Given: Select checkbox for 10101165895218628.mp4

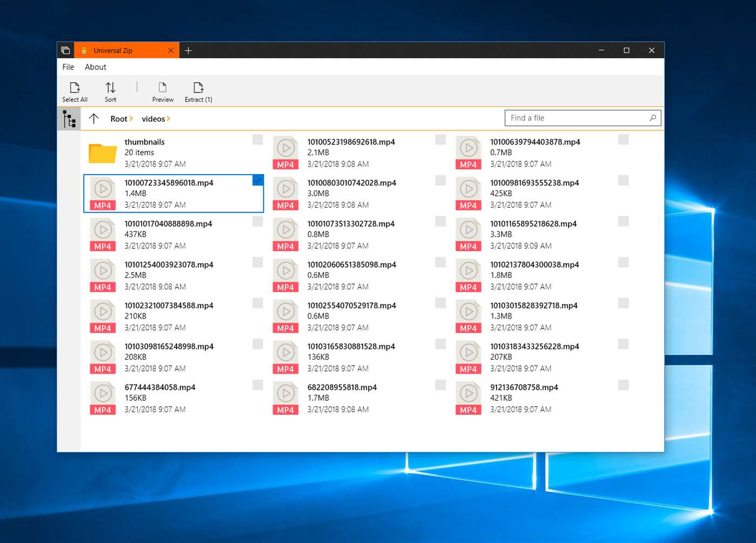Looking at the screenshot, I should click(623, 221).
